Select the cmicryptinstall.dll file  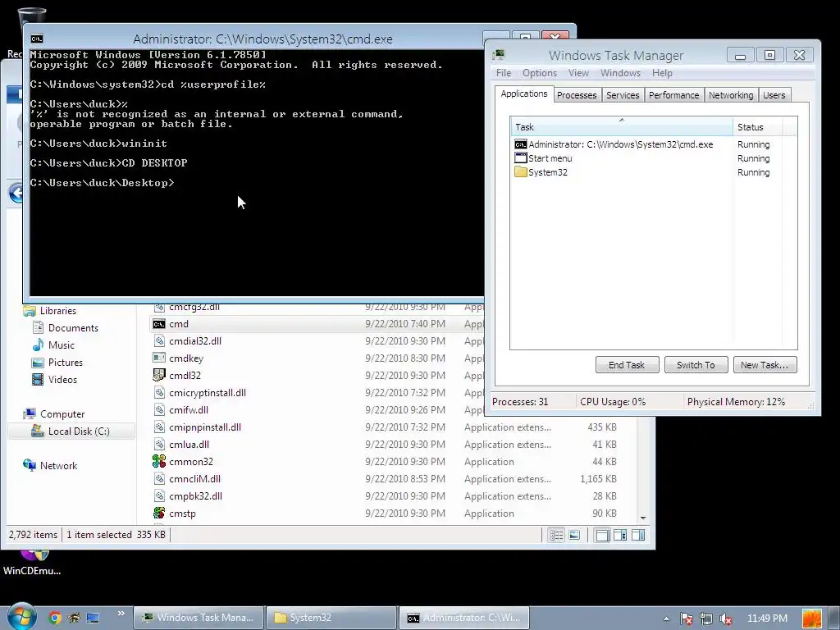tap(208, 393)
